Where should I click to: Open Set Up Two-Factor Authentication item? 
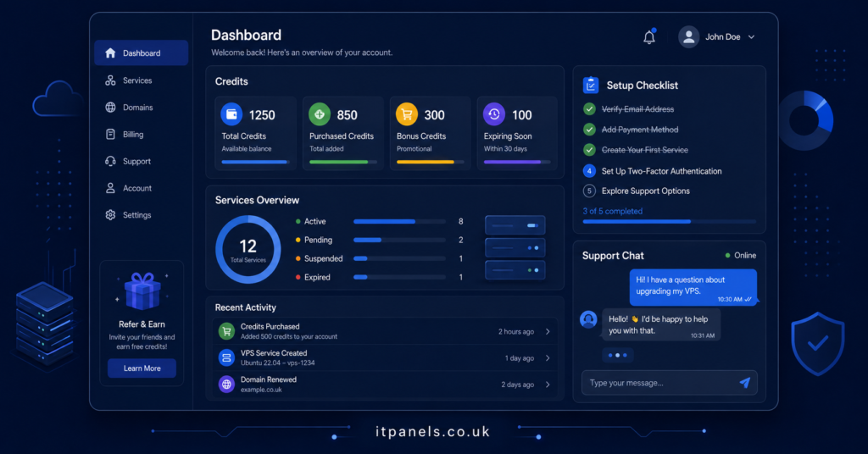click(661, 171)
